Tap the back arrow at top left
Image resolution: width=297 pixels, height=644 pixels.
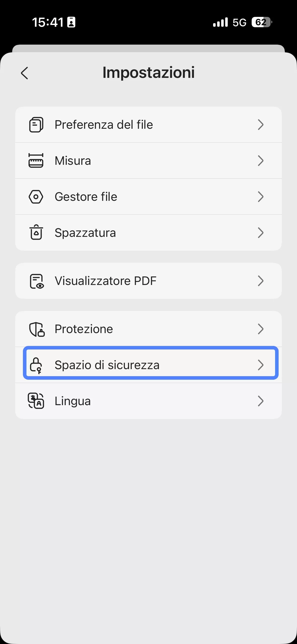click(x=25, y=73)
